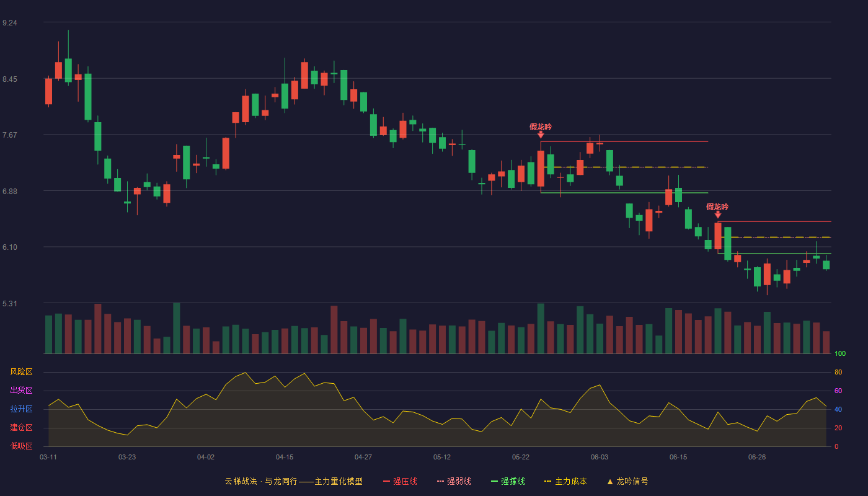Screen dimensions: 868x496
Task: Select the 低吸区 zone label
Action: click(21, 446)
